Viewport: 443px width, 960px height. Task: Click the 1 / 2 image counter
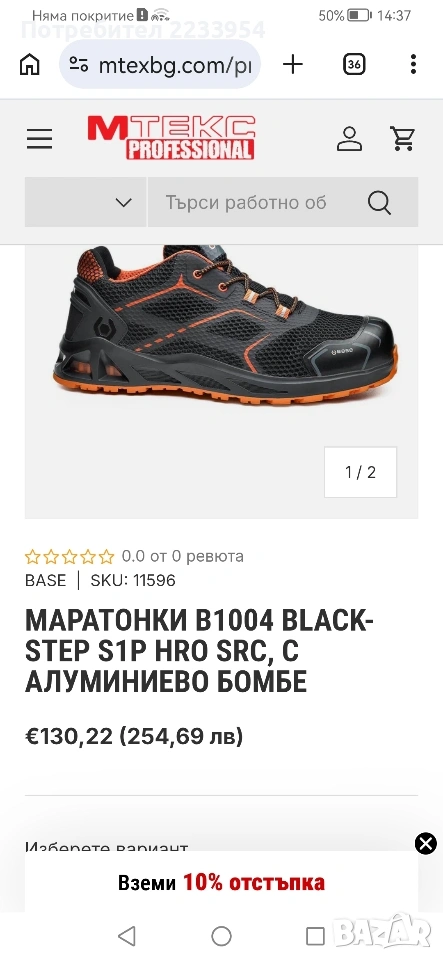360,472
